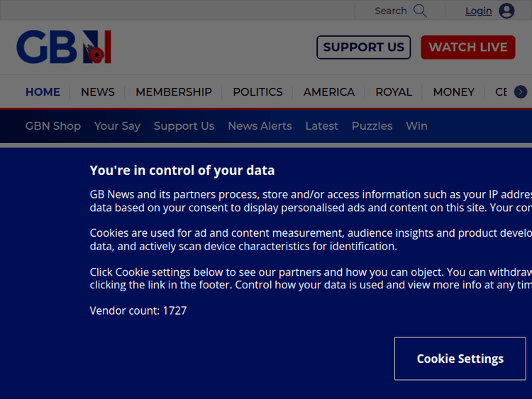Viewport: 532px width, 399px height.
Task: Click the search magnifying glass icon
Action: [x=420, y=11]
